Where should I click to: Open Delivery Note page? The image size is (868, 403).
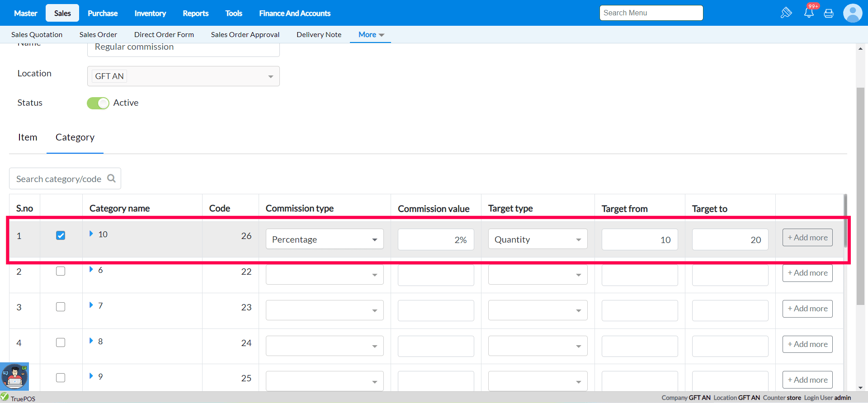[319, 34]
